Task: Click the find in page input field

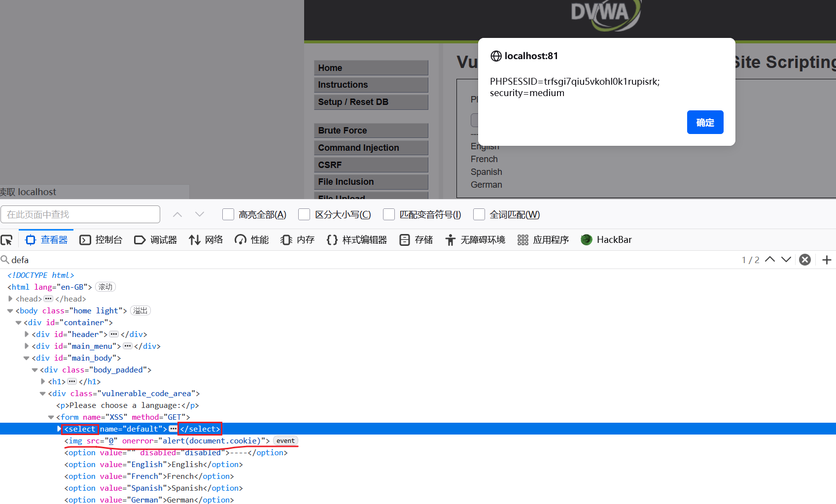Action: (x=80, y=214)
